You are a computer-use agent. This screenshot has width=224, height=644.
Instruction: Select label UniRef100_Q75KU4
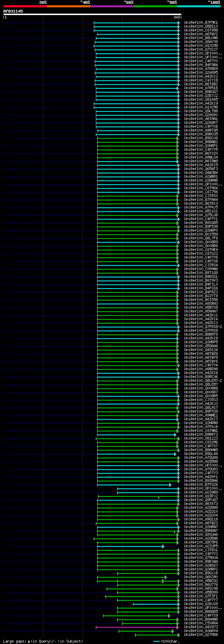(201, 558)
